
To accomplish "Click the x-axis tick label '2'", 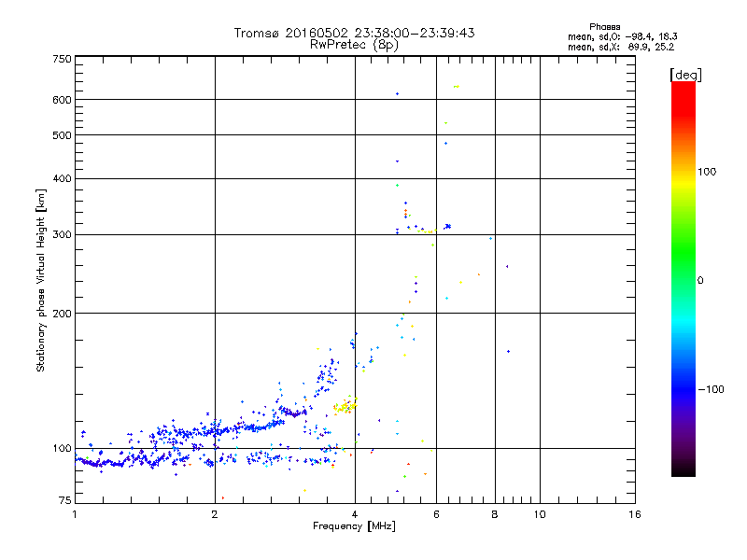I will (215, 514).
